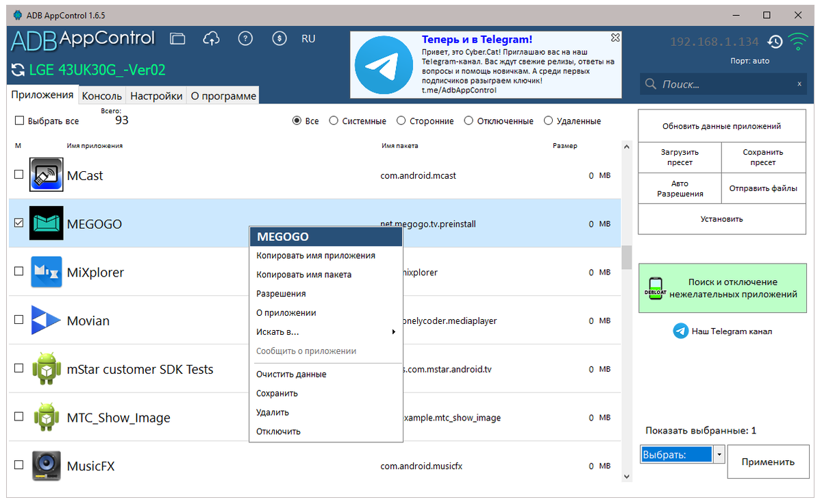Click the Применить button
Image resolution: width=822 pixels, height=504 pixels.
[x=768, y=462]
